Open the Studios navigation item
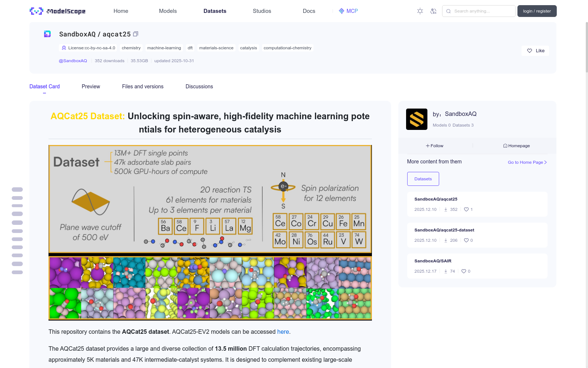 pyautogui.click(x=262, y=11)
